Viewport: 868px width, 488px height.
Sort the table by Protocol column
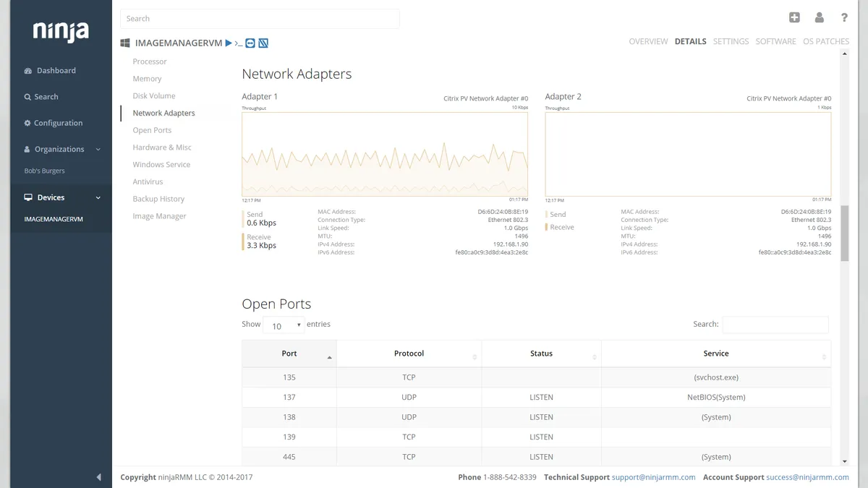[409, 354]
